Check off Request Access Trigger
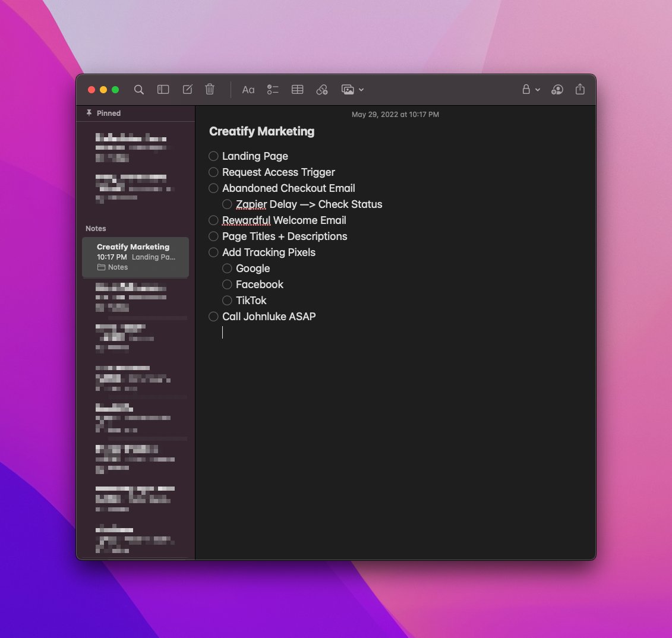 coord(213,172)
